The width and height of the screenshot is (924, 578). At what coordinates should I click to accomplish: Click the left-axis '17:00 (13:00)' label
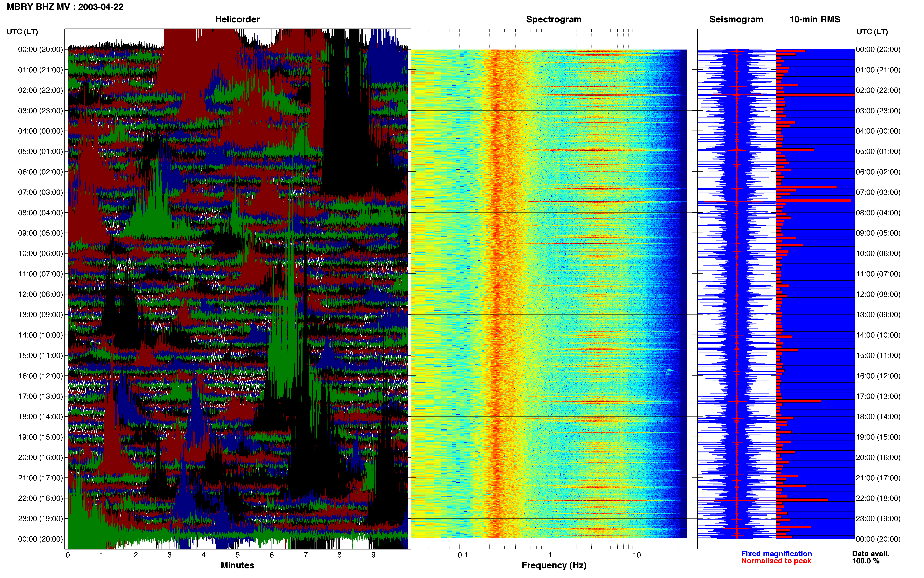pyautogui.click(x=41, y=396)
